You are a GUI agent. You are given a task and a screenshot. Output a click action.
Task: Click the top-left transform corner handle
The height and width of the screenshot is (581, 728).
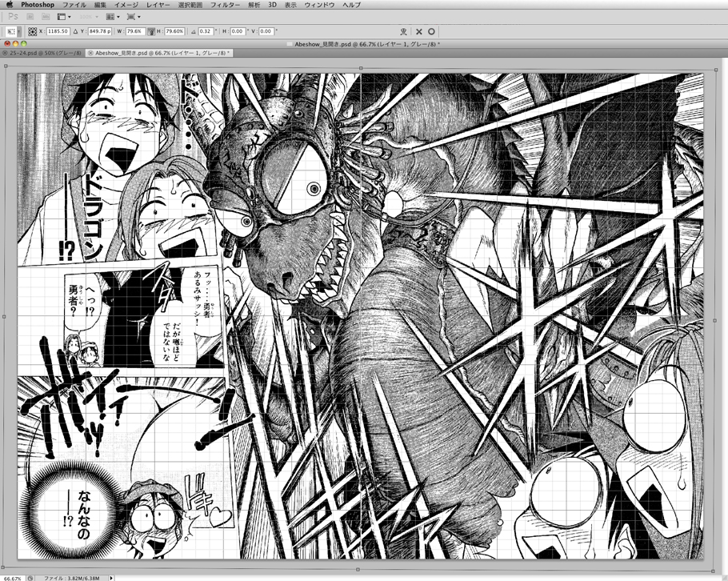[6, 66]
